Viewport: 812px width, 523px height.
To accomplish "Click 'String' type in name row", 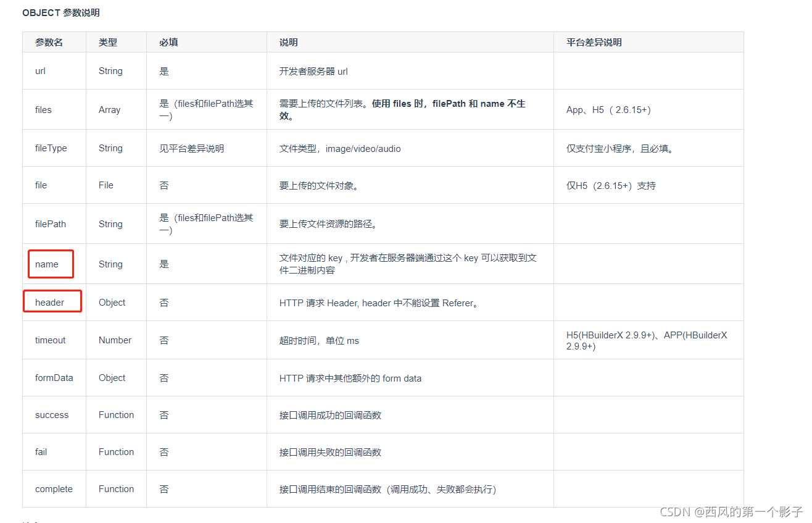I will (x=110, y=264).
